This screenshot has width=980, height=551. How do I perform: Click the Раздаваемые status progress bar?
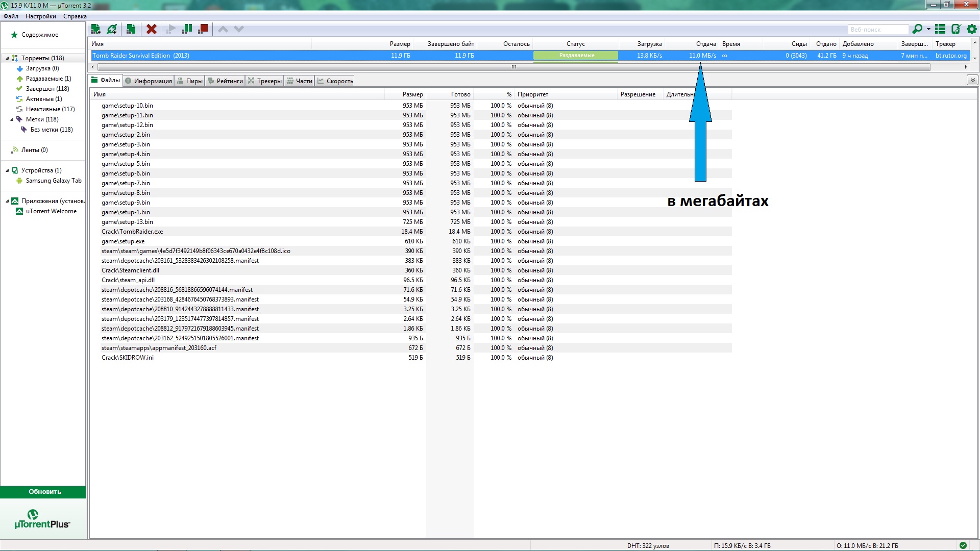(x=576, y=56)
